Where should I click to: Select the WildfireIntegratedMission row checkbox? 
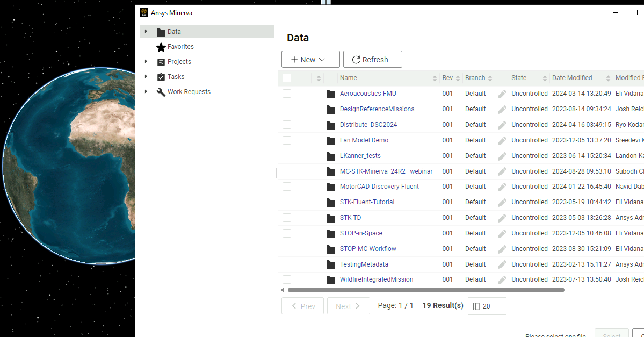point(286,279)
